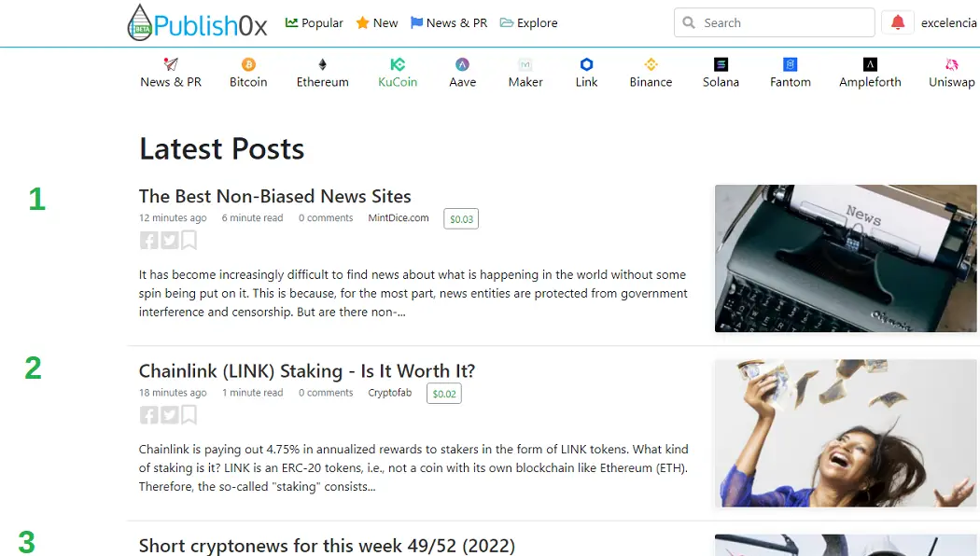Viewport: 980px width, 556px height.
Task: Open the Ethereum category label
Action: point(323,82)
